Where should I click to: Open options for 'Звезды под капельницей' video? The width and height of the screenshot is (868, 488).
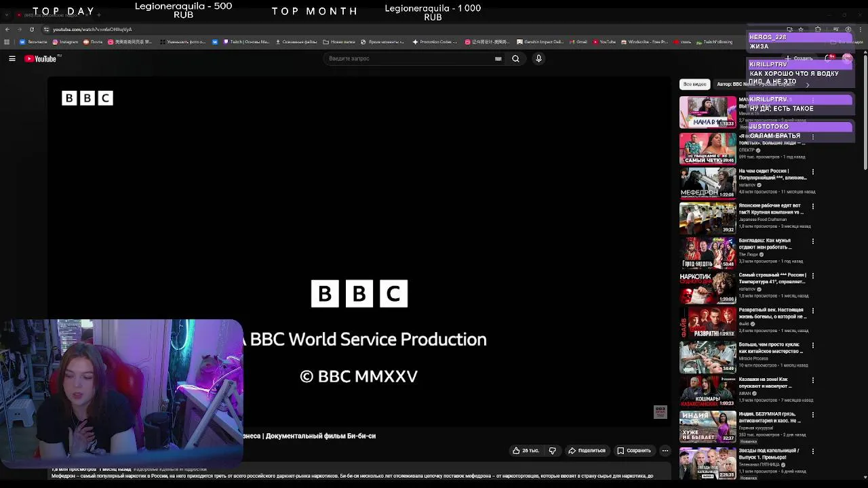[813, 451]
